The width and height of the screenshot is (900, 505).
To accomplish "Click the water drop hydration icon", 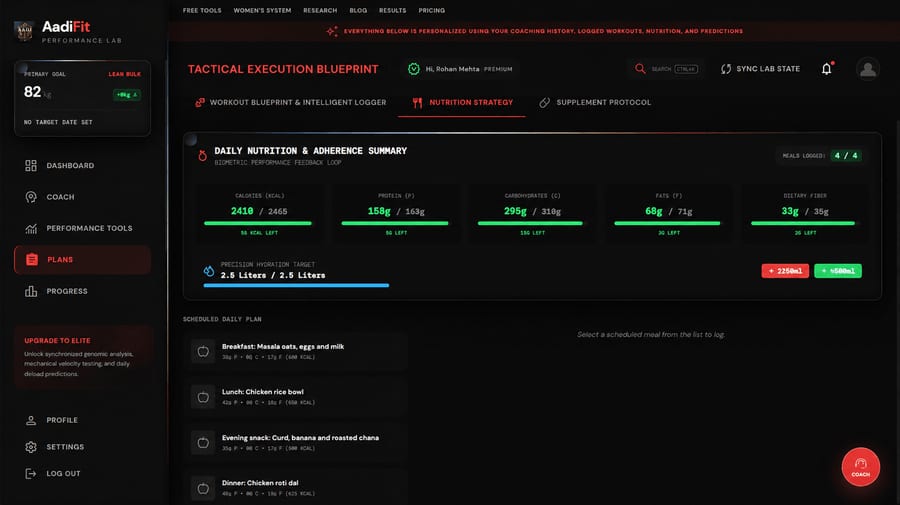I will tap(209, 270).
